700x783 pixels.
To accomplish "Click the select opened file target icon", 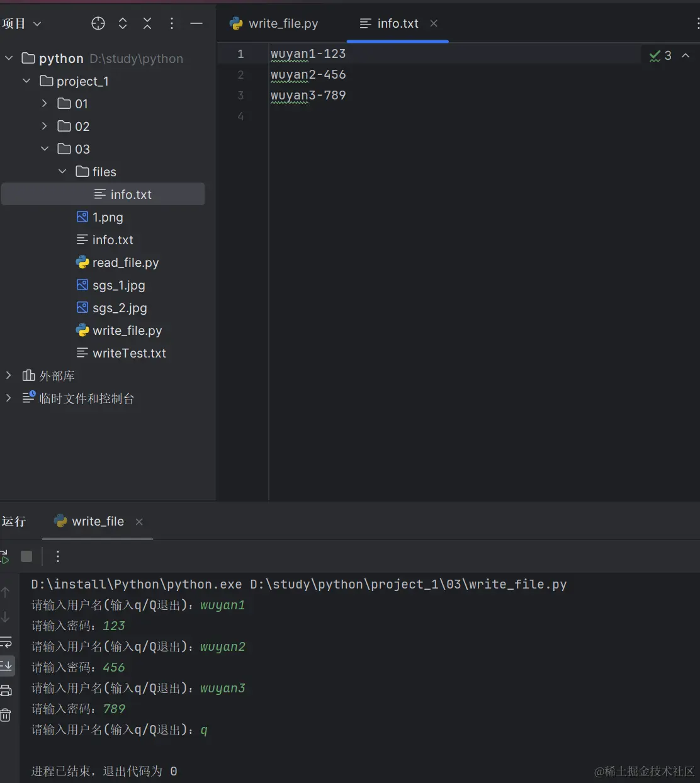I will point(98,23).
